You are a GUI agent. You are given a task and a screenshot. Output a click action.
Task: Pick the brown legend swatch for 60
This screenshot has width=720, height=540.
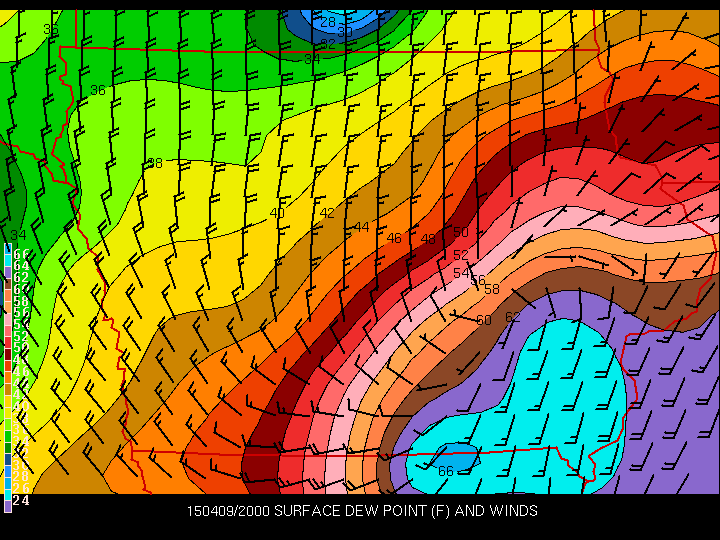point(8,284)
